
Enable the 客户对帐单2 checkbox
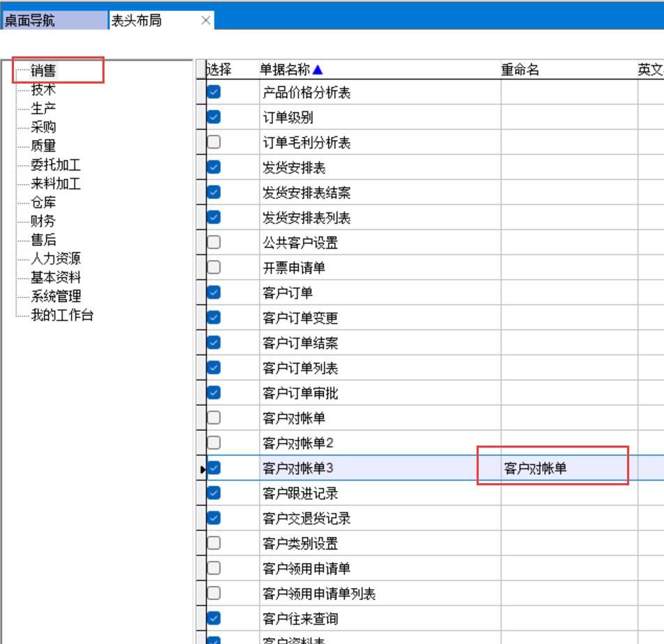coord(214,443)
